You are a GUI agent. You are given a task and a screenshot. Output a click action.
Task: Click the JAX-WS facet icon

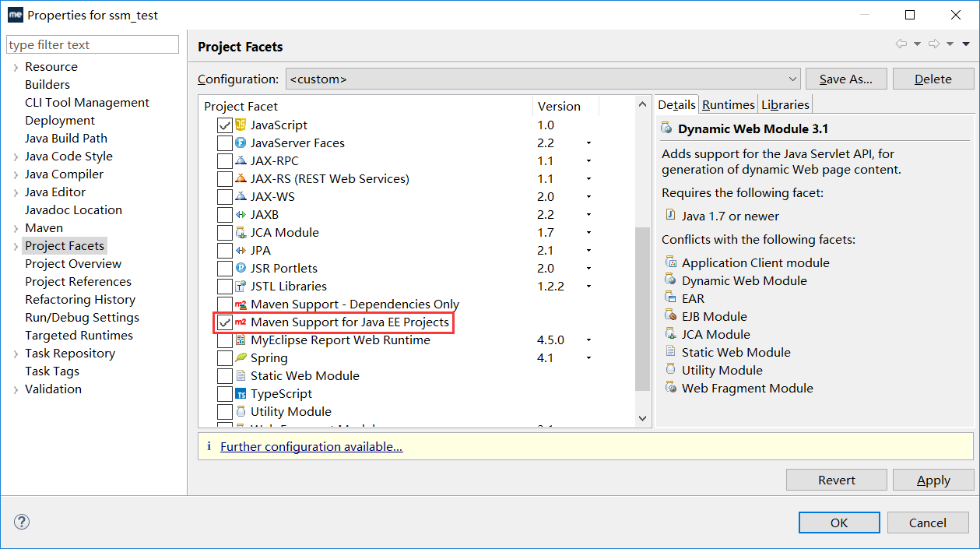[241, 196]
